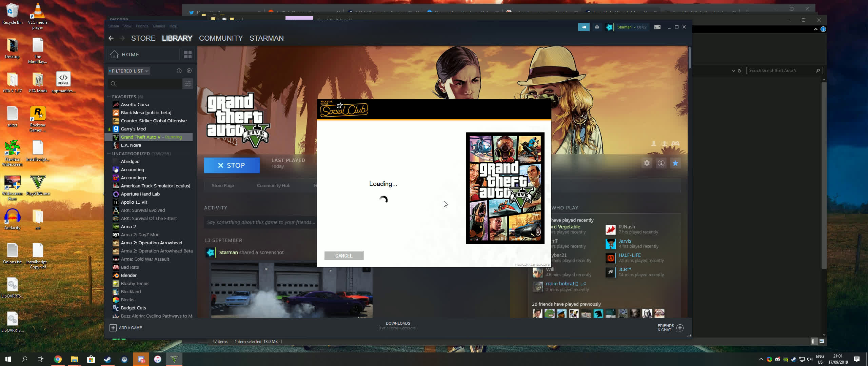The image size is (868, 366).
Task: Open the Community tab
Action: [221, 38]
